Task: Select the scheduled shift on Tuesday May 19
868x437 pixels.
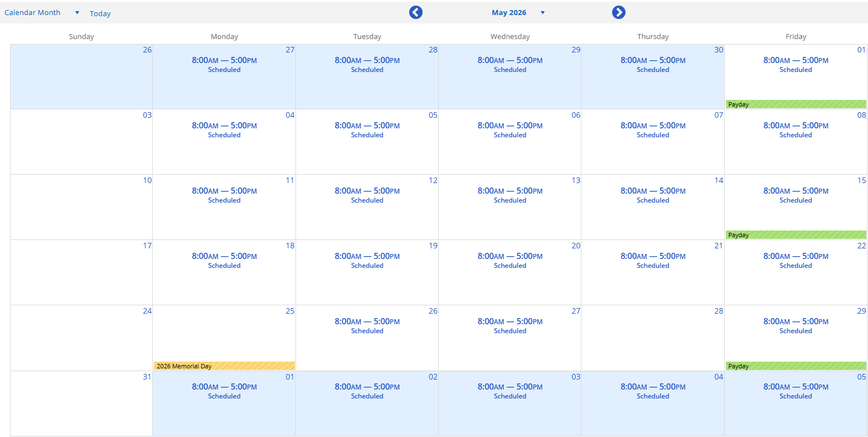Action: pyautogui.click(x=367, y=261)
